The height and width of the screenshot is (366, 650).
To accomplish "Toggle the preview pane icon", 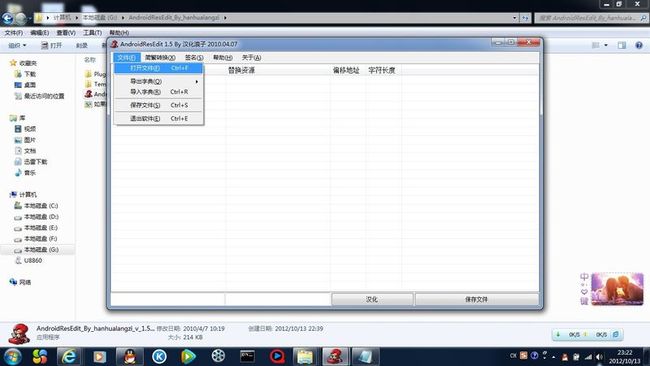I will coord(622,45).
